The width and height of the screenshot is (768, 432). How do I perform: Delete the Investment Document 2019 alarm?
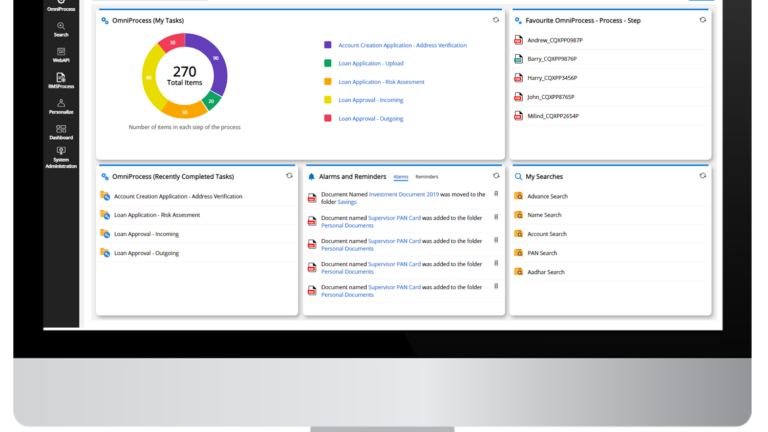pos(495,194)
